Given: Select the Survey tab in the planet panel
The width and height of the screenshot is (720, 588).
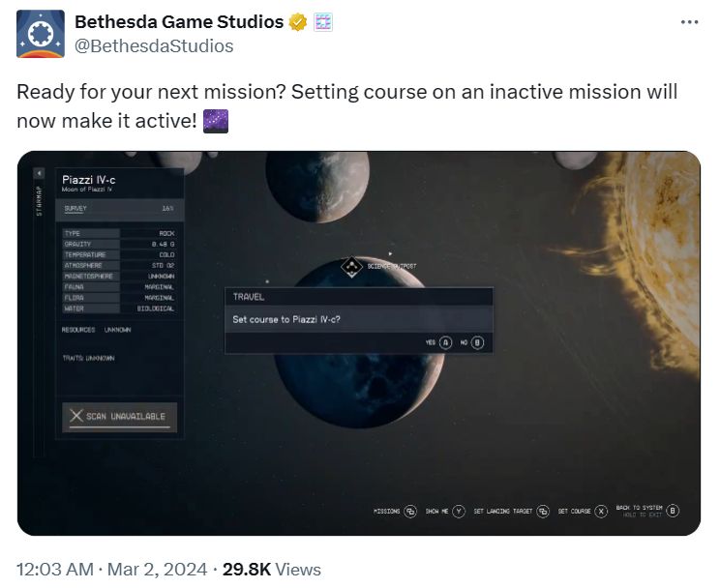Looking at the screenshot, I should (75, 208).
